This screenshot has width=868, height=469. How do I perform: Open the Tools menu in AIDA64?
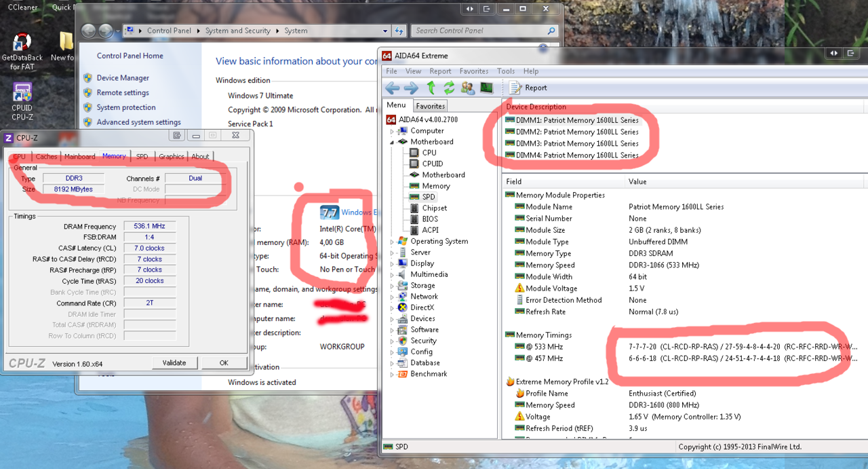[506, 71]
